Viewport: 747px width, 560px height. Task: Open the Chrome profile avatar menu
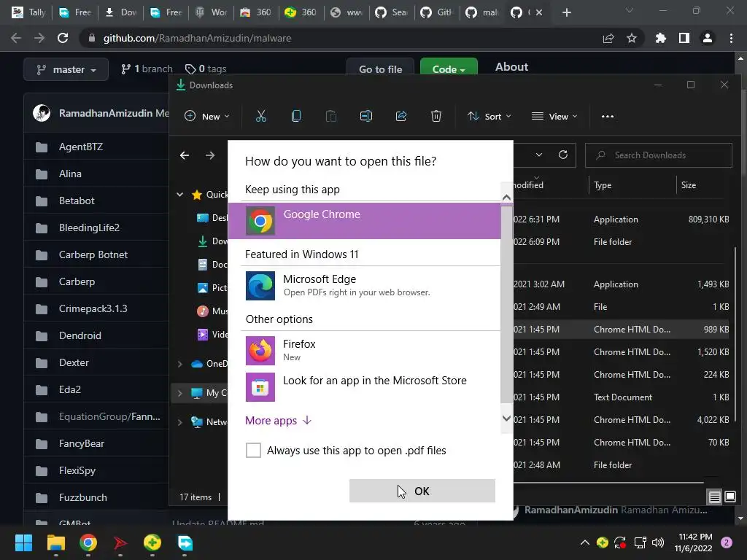pos(708,38)
